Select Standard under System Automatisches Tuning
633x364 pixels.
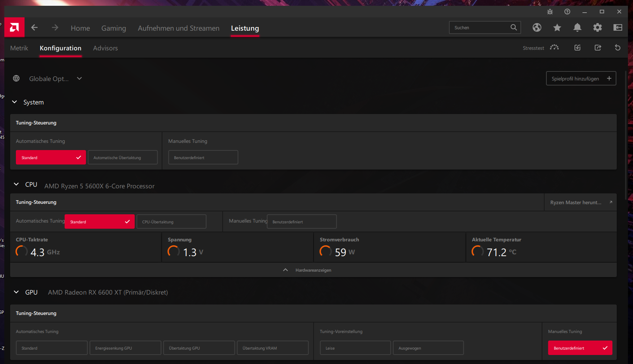[x=51, y=157]
